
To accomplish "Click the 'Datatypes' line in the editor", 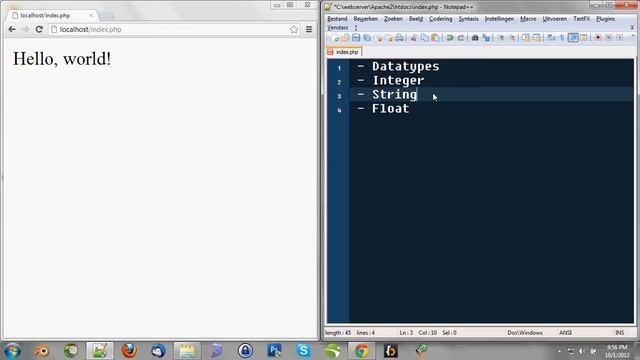I will click(x=405, y=66).
